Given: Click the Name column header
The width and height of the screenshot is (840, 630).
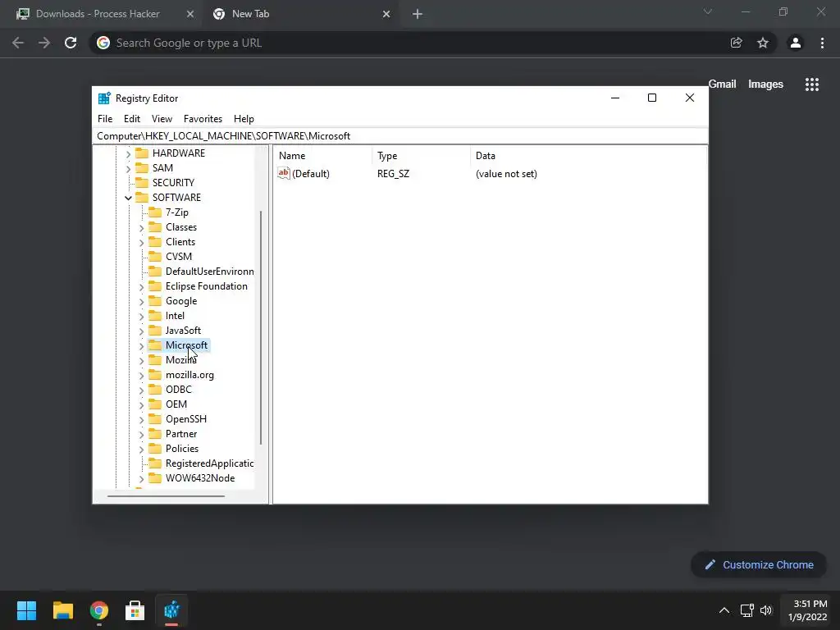Looking at the screenshot, I should click(322, 156).
